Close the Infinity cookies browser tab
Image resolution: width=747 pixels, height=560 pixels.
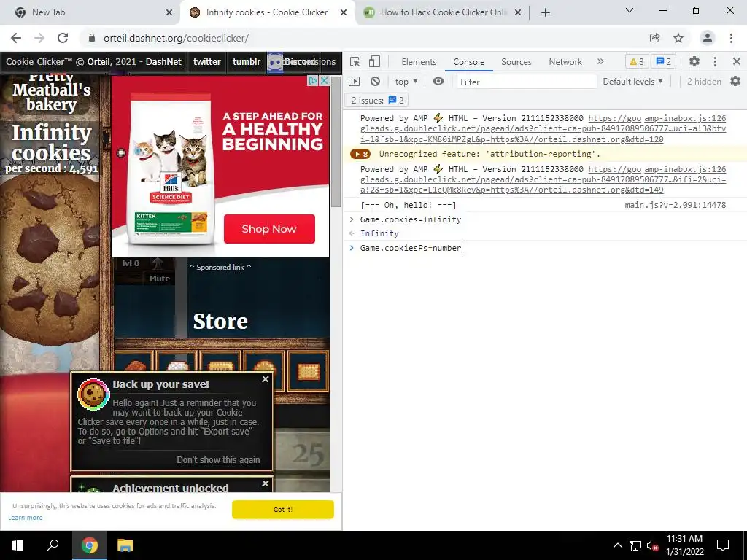point(344,12)
